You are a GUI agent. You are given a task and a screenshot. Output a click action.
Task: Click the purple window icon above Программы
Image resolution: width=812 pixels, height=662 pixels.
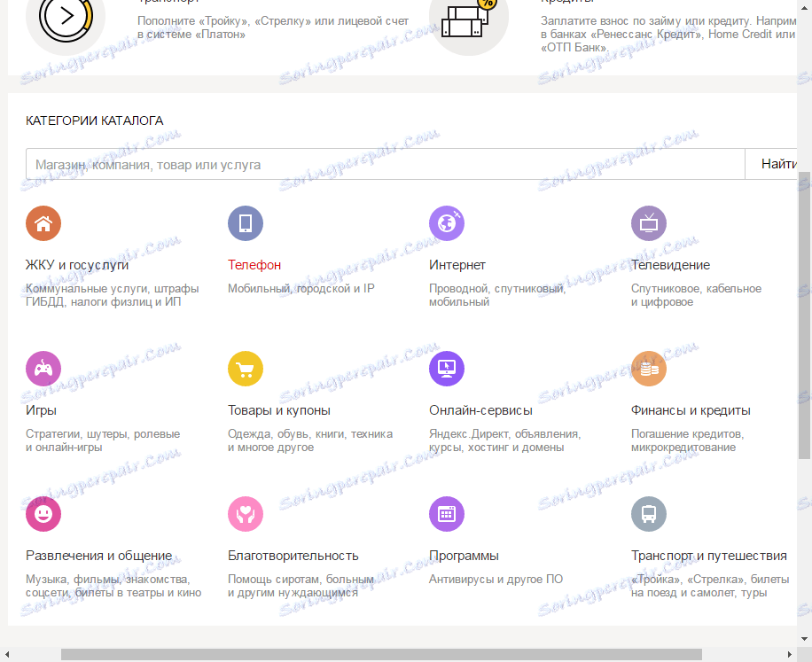click(447, 514)
